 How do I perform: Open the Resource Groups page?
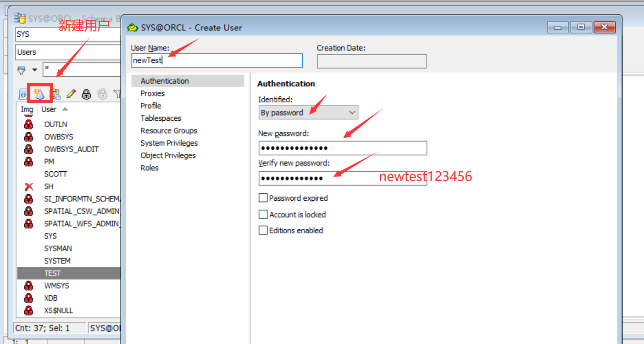(169, 130)
